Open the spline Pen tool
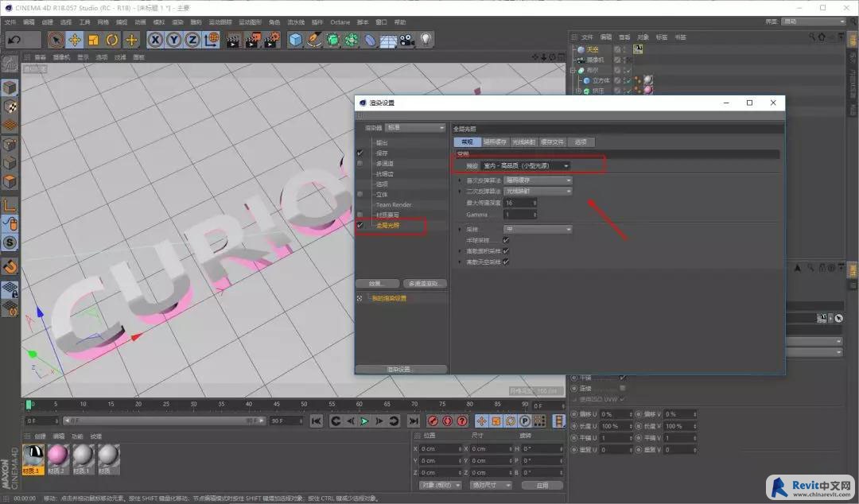This screenshot has width=859, height=504. (x=314, y=40)
